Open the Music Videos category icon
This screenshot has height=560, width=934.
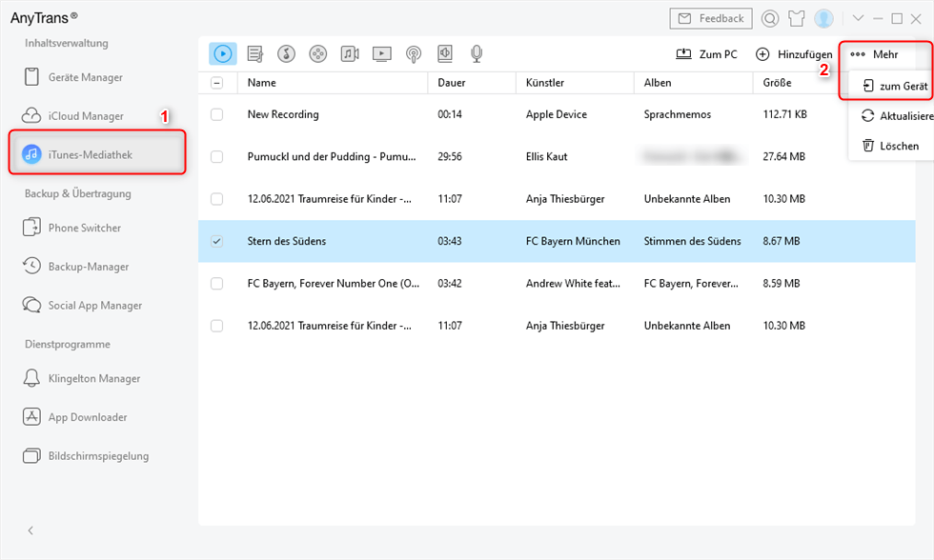tap(350, 54)
